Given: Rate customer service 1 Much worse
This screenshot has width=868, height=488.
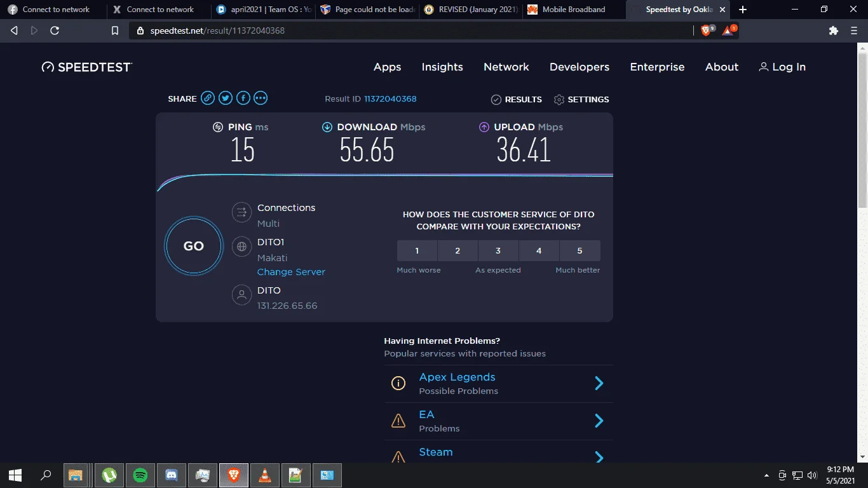Looking at the screenshot, I should point(417,251).
